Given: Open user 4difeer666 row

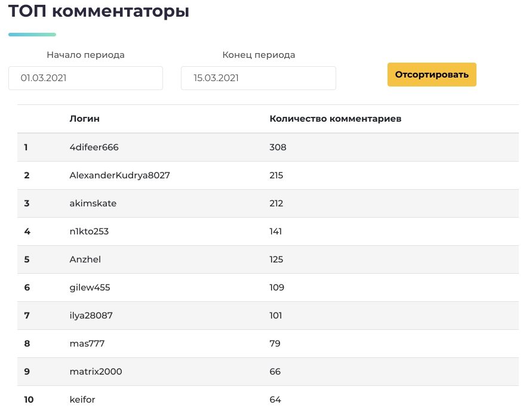Looking at the screenshot, I should point(267,147).
